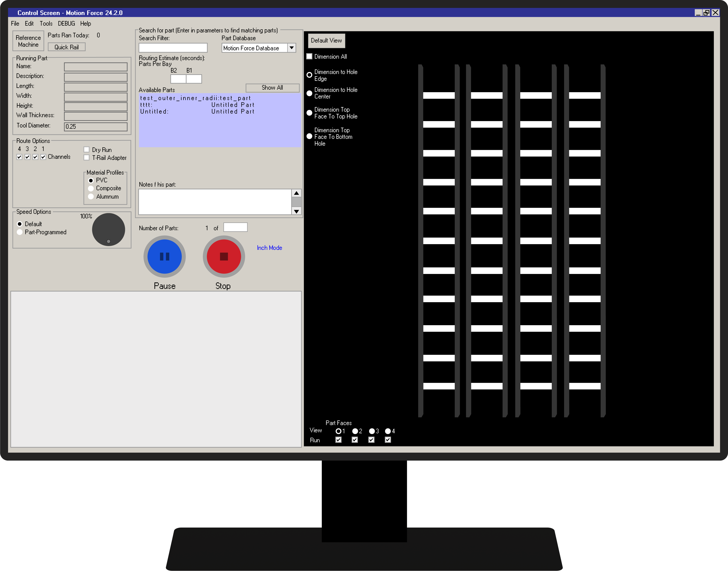Select the Composite material profile

coord(91,188)
